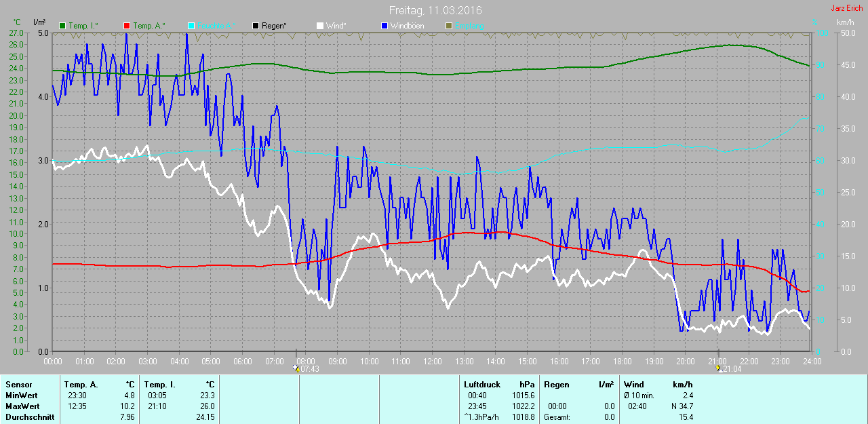Select the blue Windböen legend square
This screenshot has width=868, height=424.
pos(384,26)
